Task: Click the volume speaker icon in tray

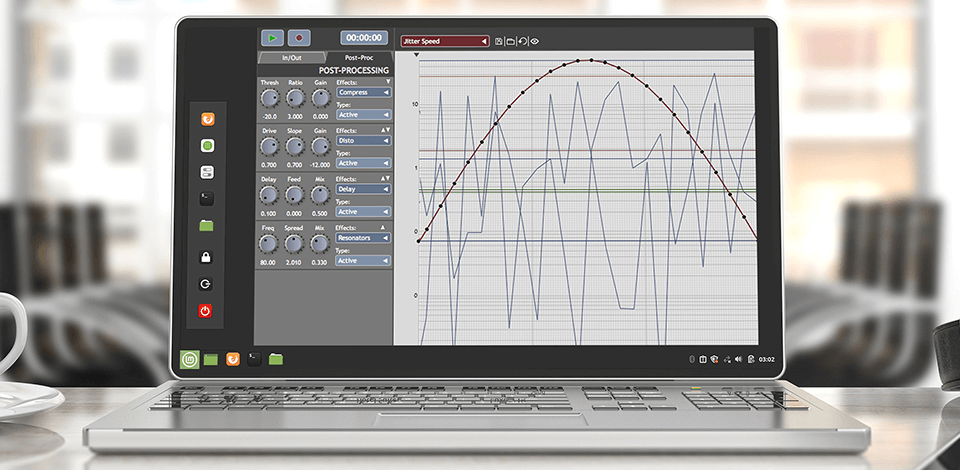Action: point(738,360)
